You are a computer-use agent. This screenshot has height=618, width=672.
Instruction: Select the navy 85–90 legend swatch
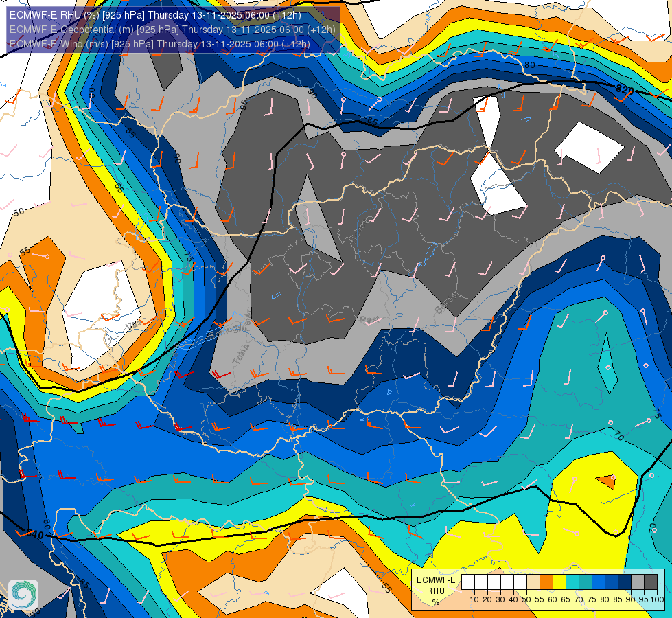(x=625, y=582)
